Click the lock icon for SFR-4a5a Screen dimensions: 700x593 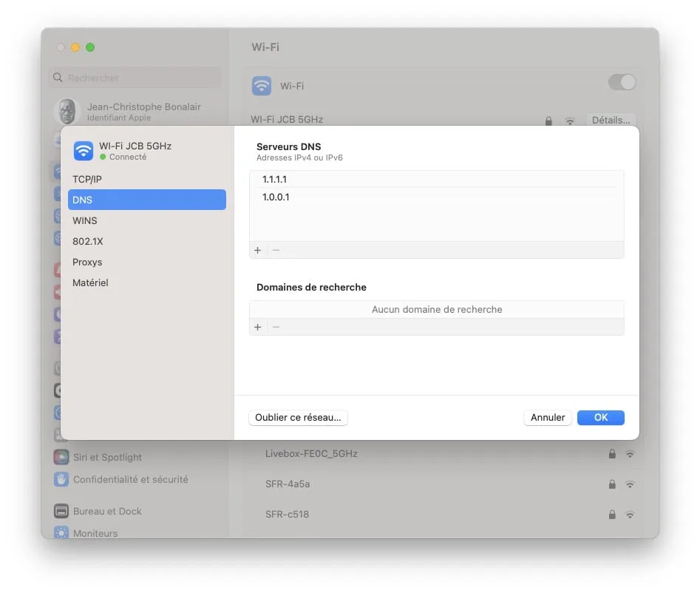[x=612, y=484]
